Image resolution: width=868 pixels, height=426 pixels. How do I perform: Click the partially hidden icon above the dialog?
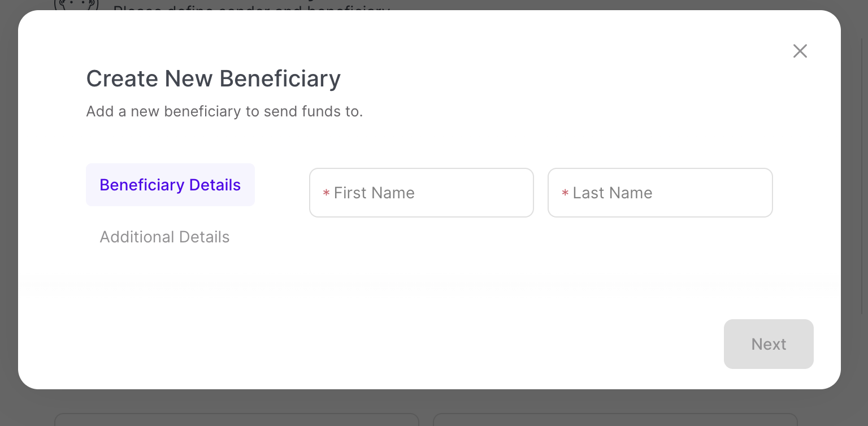[x=76, y=5]
